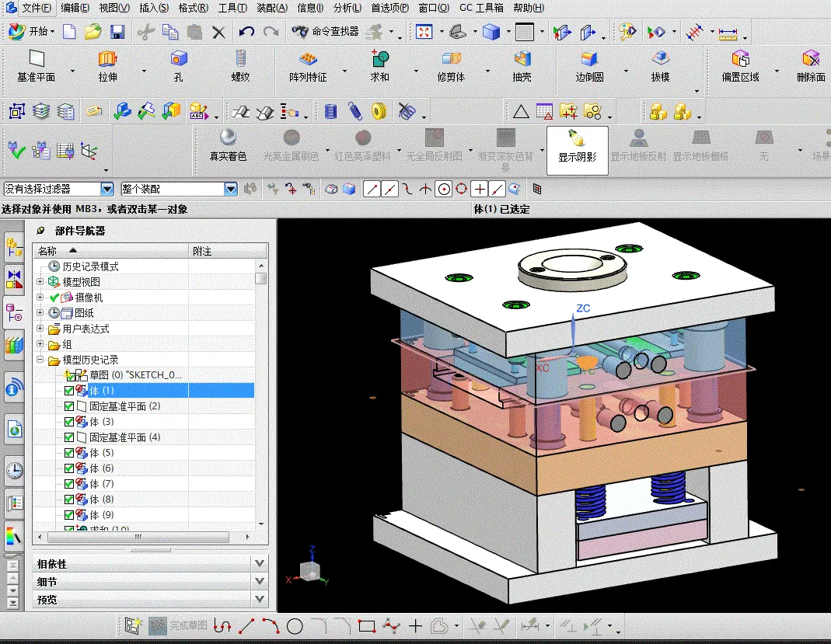Activate the 孔 hole tool
The height and width of the screenshot is (644, 831).
point(179,66)
